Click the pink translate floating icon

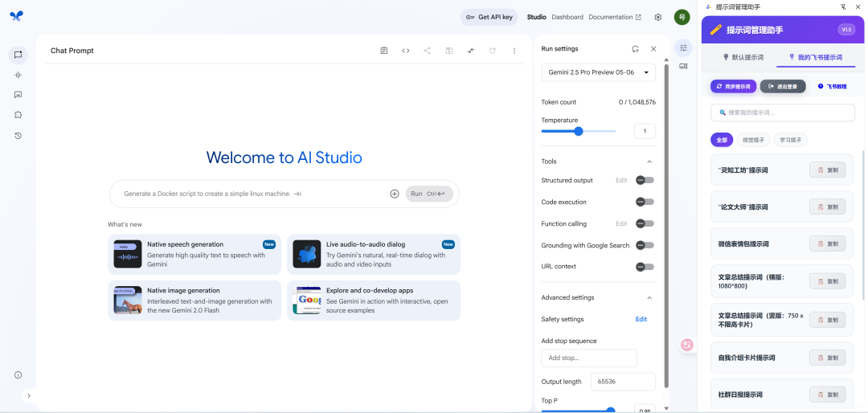click(x=687, y=345)
